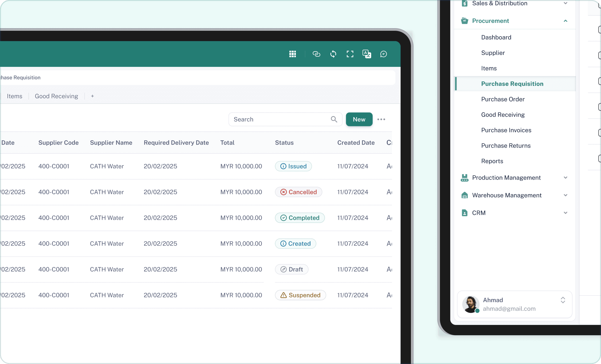Add a new tab with plus
Viewport: 601px width, 364px height.
[93, 96]
